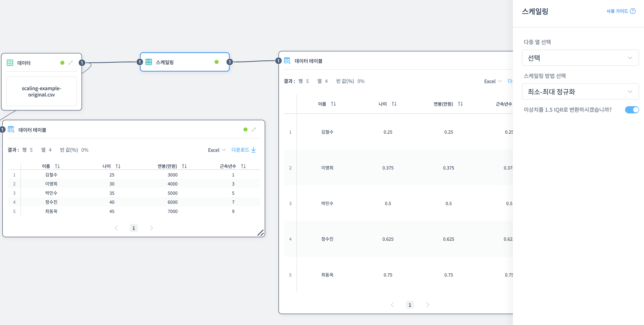Toggle the 1.5 IQR outlier conversion switch
The height and width of the screenshot is (325, 644).
pos(631,110)
